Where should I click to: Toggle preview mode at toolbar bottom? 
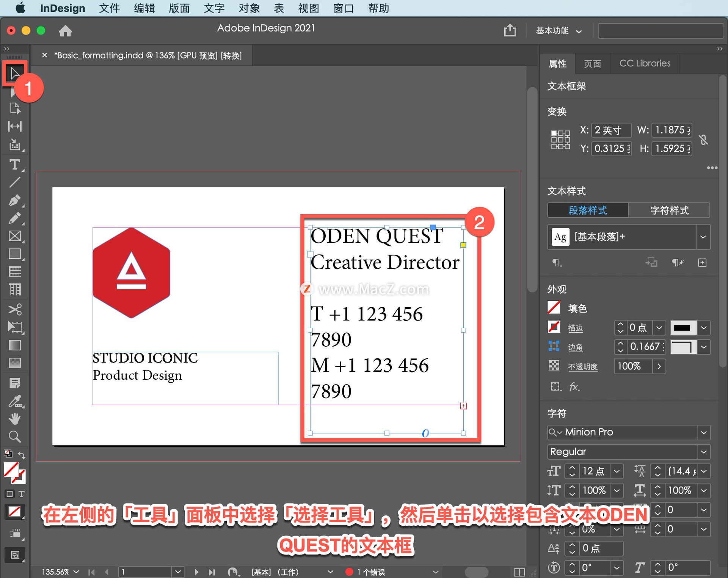15,555
